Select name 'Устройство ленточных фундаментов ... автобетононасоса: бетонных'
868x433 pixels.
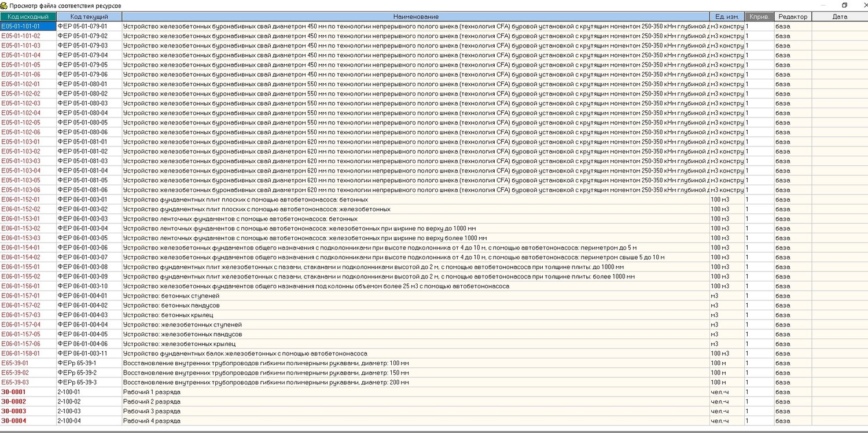click(415, 219)
